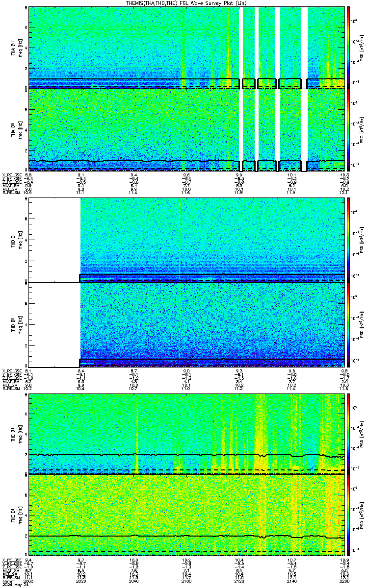Click the THE B-perpendicular spectrogram panel
Image resolution: width=368 pixels, height=588 pixels.
click(186, 434)
